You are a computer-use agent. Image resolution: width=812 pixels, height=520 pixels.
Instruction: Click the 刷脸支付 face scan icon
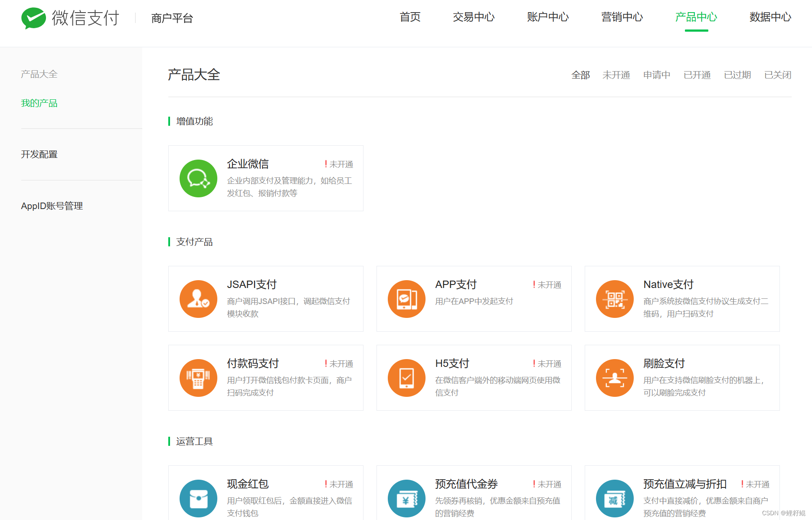coord(615,378)
